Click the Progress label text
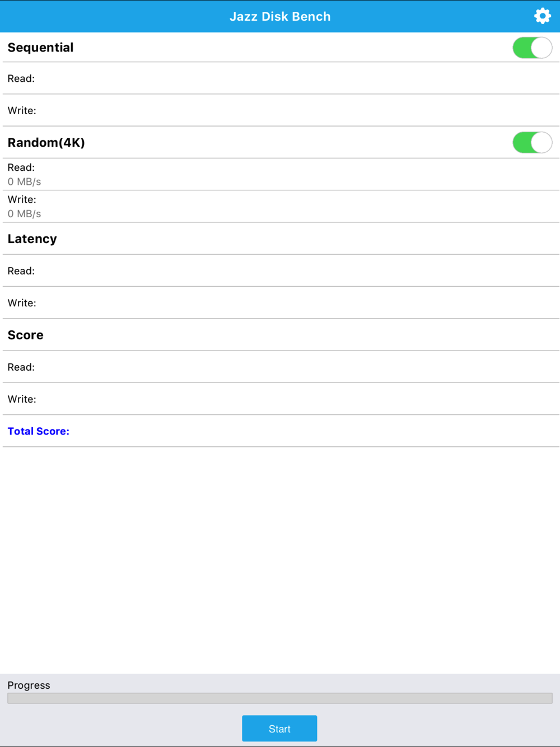 [29, 685]
